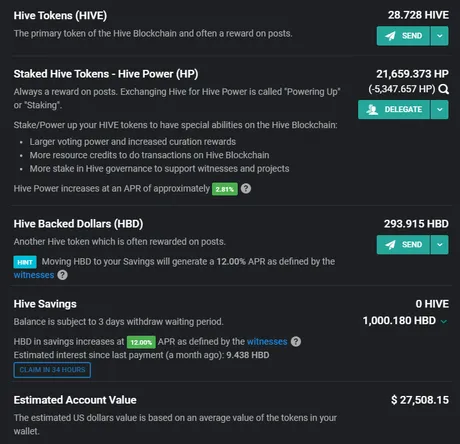The image size is (460, 444).
Task: Click the question mark after the HBD hint witnesses link
Action: tap(62, 275)
